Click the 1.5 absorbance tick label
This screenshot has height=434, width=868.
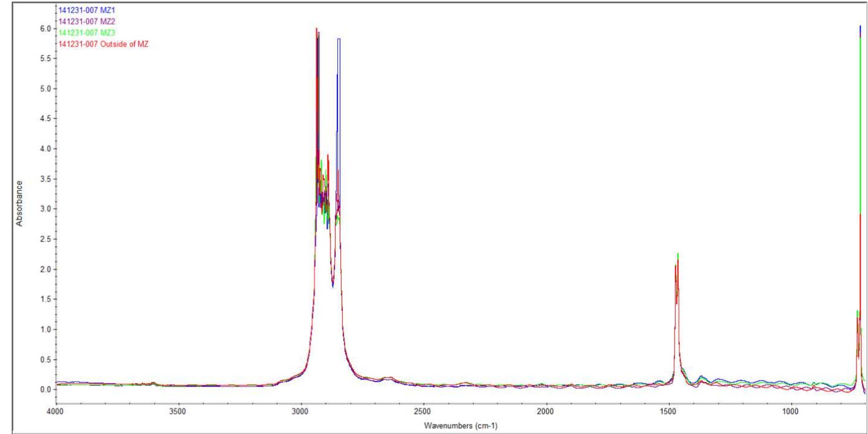46,299
